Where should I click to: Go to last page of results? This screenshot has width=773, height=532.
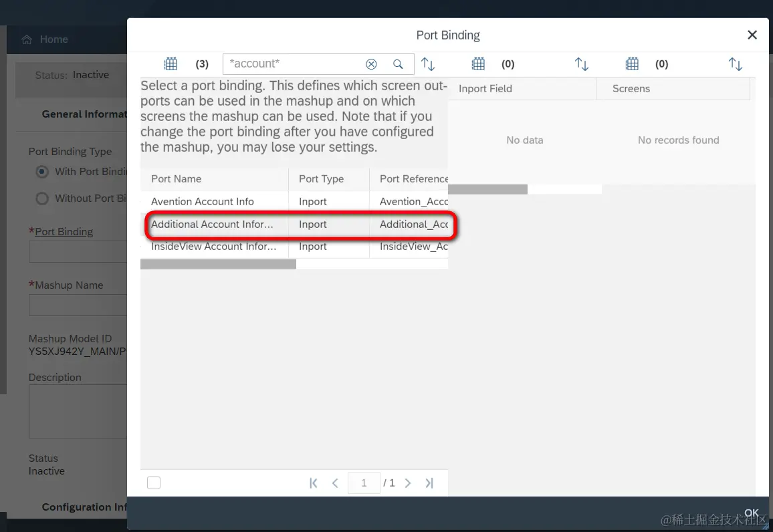(x=429, y=483)
